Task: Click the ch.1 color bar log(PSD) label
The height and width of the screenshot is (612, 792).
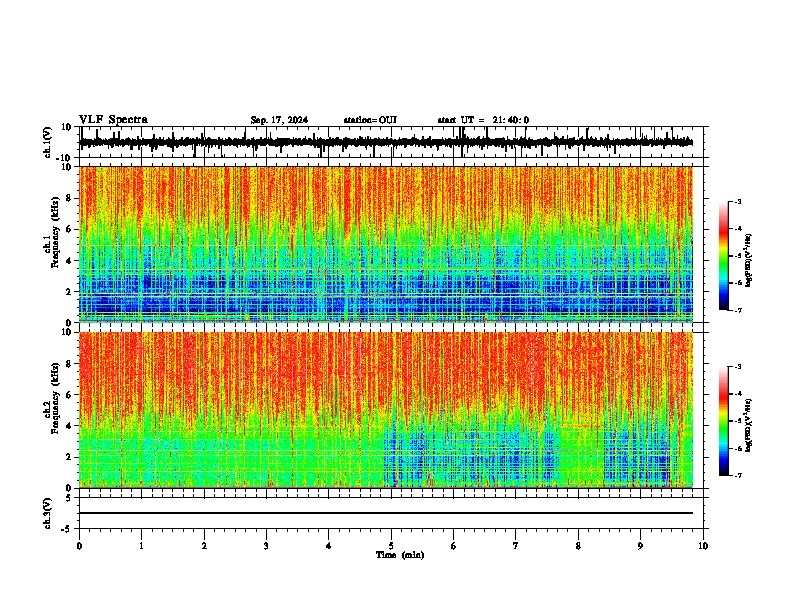Action: [x=749, y=261]
